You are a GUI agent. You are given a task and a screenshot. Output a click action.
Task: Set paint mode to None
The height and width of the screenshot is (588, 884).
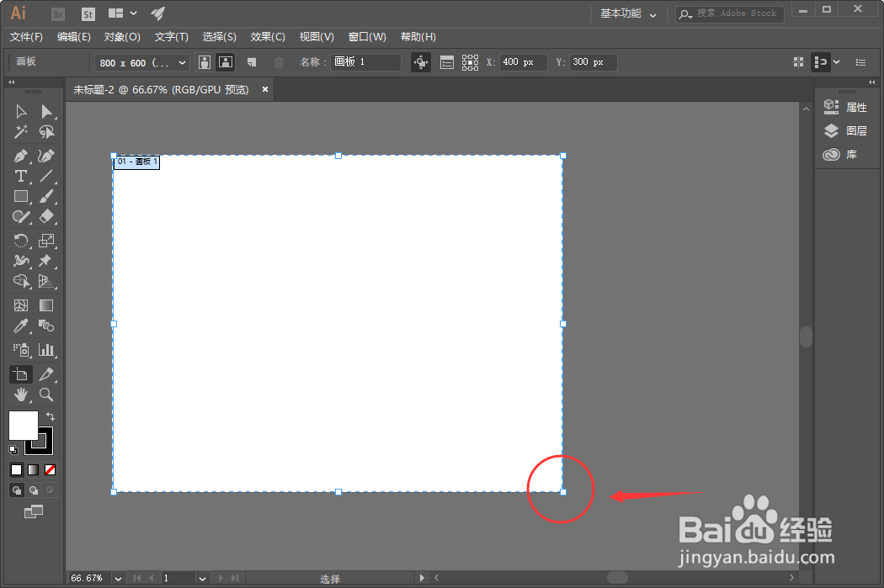51,469
